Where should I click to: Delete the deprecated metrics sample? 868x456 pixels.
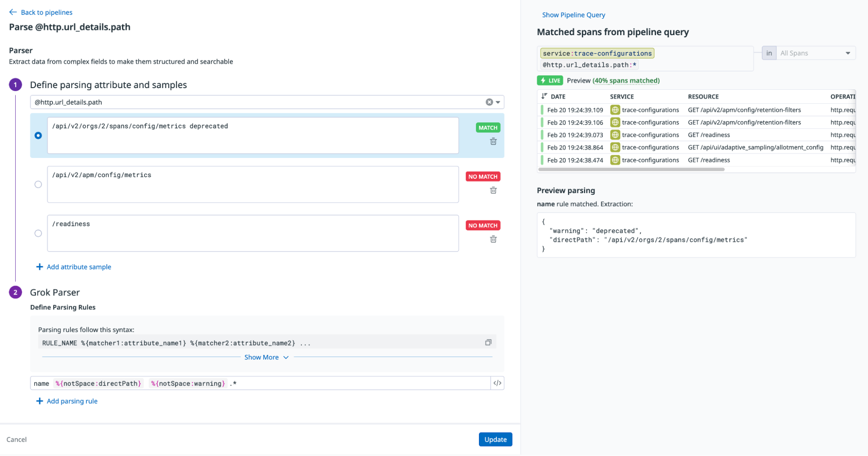(x=493, y=141)
